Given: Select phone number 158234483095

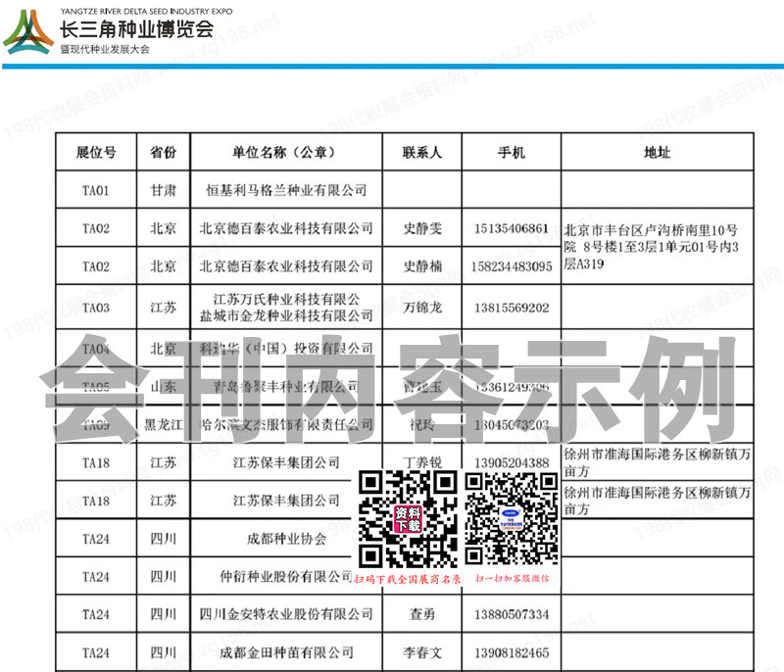Looking at the screenshot, I should 511,266.
